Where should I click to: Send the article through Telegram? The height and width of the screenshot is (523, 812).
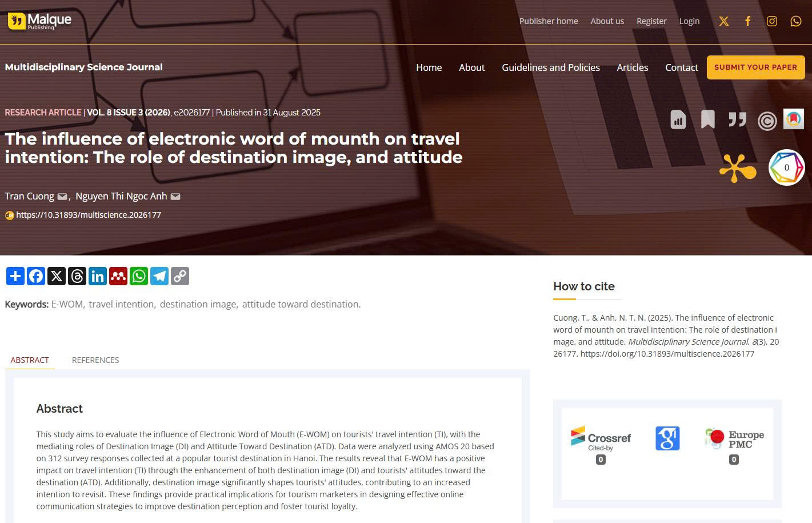coord(159,276)
